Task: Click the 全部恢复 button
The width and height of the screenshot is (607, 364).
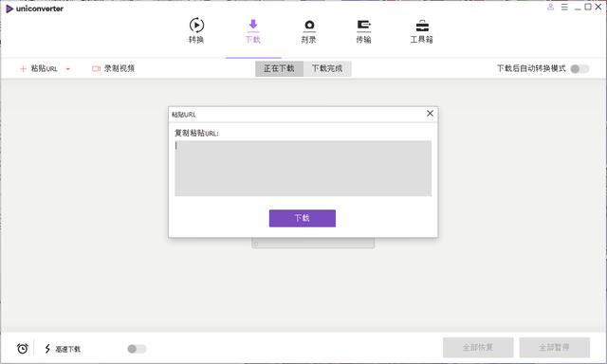Action: (x=478, y=347)
